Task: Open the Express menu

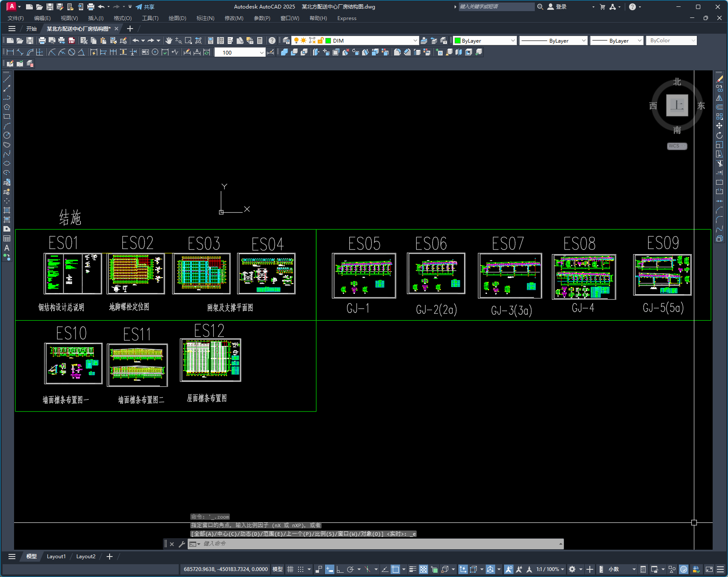Action: point(347,18)
